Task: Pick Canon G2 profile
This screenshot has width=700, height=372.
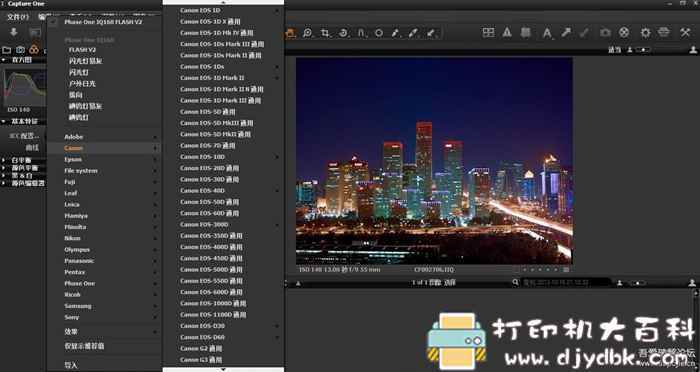Action: pos(201,348)
